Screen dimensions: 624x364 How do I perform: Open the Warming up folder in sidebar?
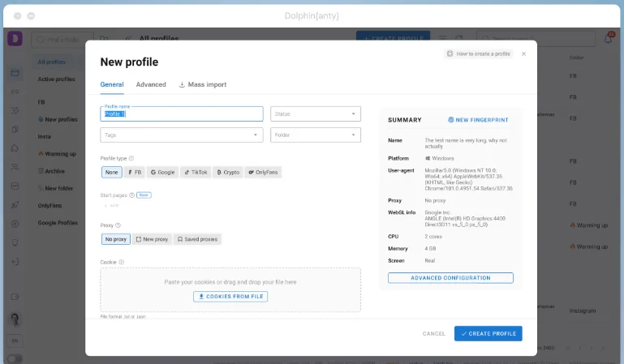tap(57, 154)
